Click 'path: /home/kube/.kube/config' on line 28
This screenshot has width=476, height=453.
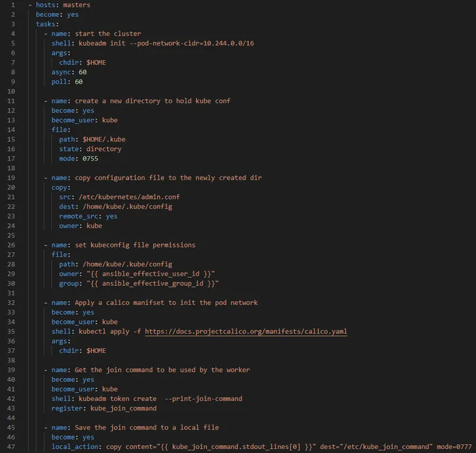[x=116, y=264]
